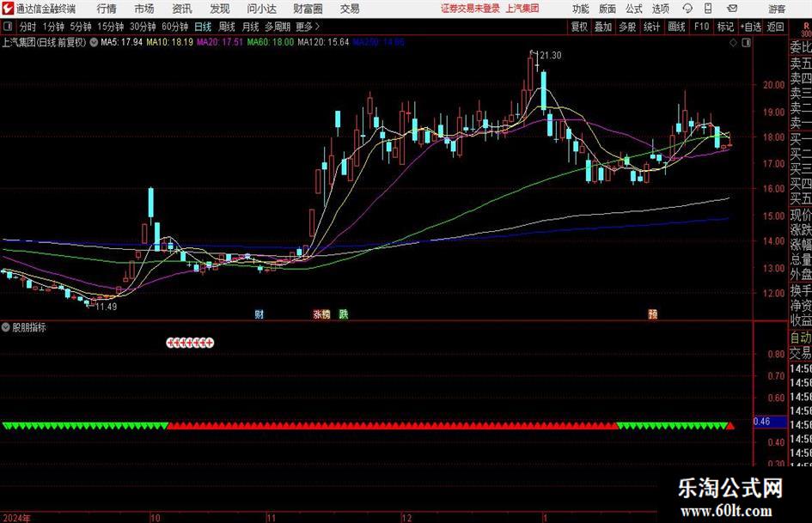Select the 周线 weekly period tab
This screenshot has width=812, height=523.
click(227, 27)
